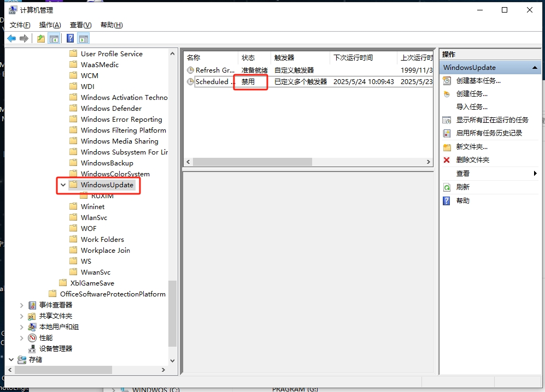Click the blue Back arrow in toolbar
The height and width of the screenshot is (392, 545).
(11, 38)
